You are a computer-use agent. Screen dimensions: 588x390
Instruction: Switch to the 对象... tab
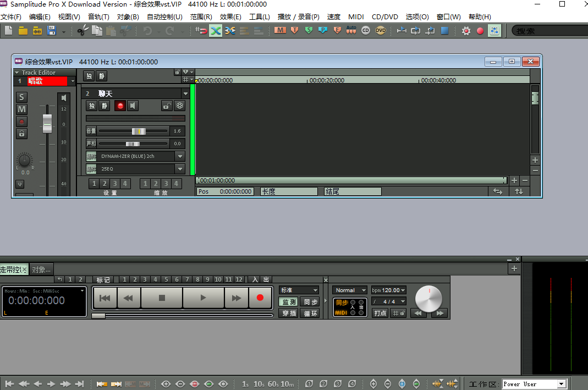point(41,270)
